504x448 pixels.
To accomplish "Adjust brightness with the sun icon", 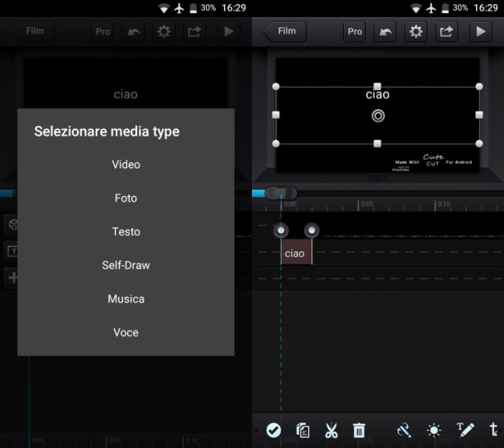I will point(434,431).
